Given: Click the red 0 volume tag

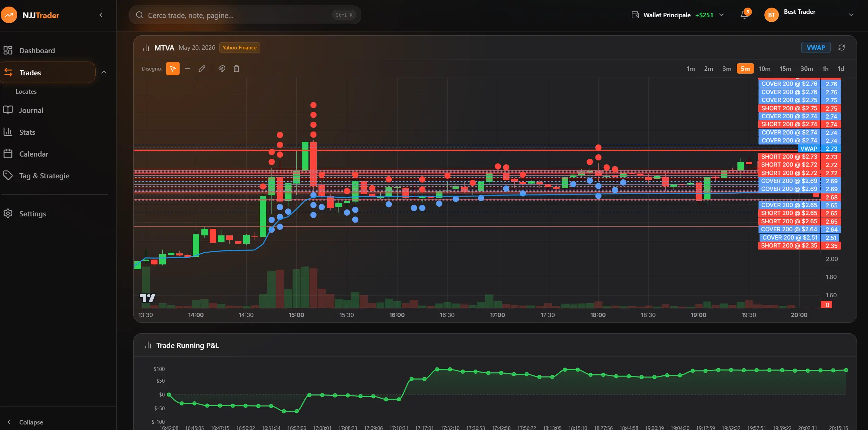Looking at the screenshot, I should click(827, 305).
